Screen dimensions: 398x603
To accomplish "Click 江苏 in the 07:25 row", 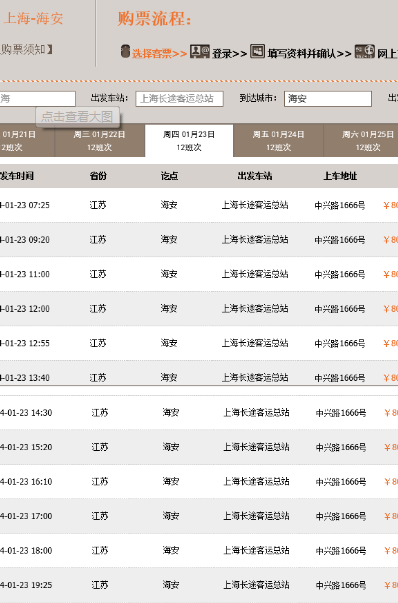I will 98,205.
